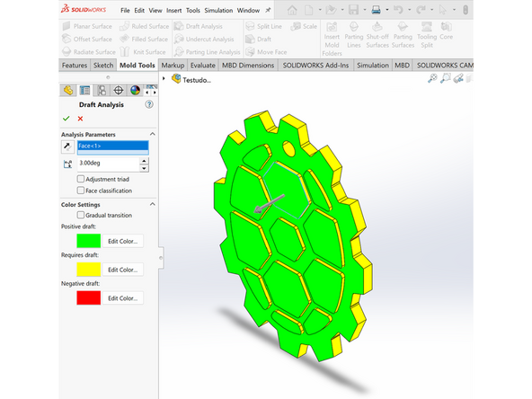Choose the Radiate Surface tool
532x399 pixels.
[89, 52]
